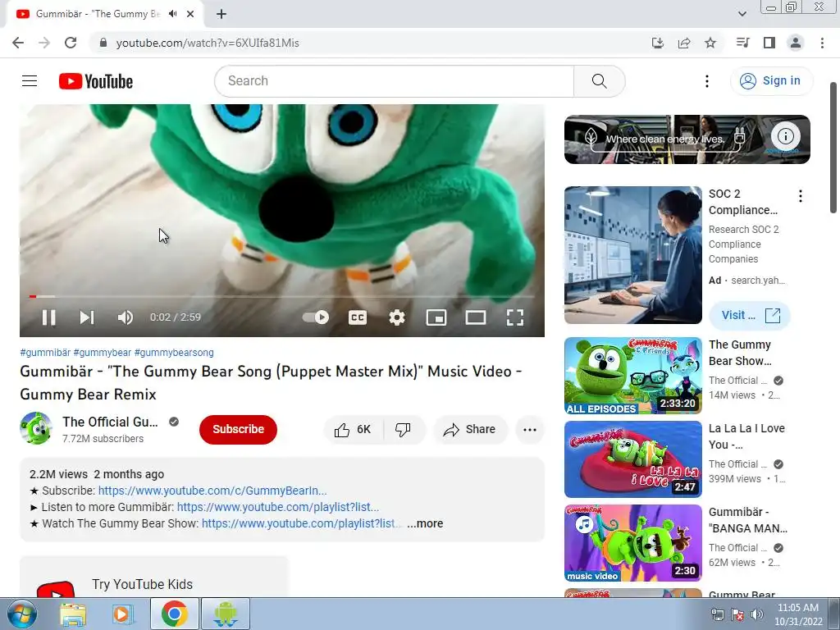Open media controls icon in Chrome toolbar
840x630 pixels.
click(742, 43)
